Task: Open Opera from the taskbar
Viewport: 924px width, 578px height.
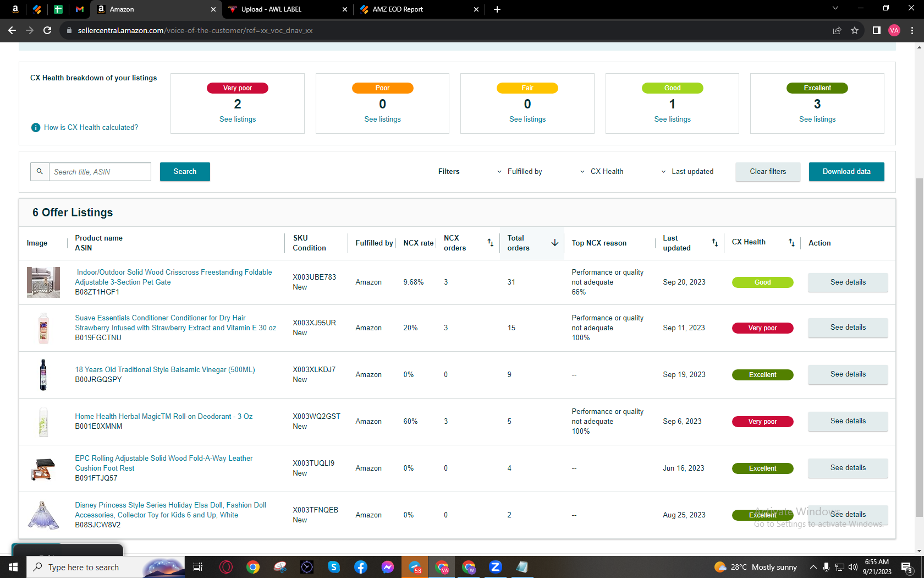Action: click(x=226, y=567)
